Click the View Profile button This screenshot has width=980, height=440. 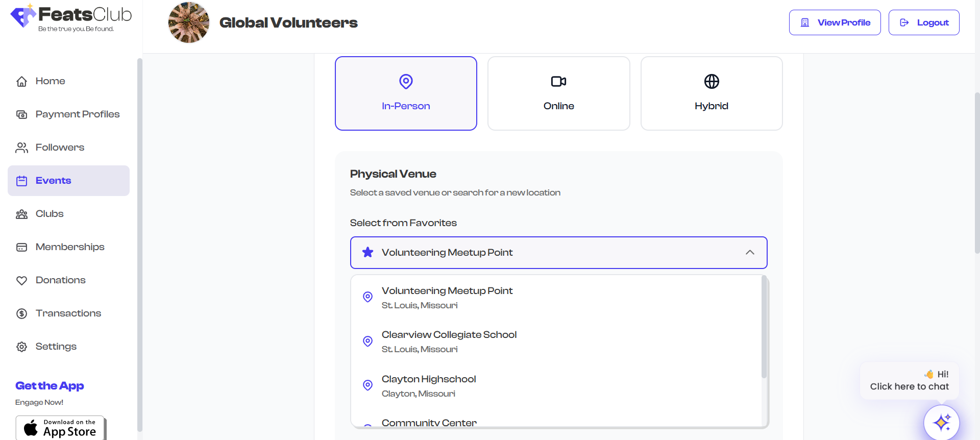(835, 22)
